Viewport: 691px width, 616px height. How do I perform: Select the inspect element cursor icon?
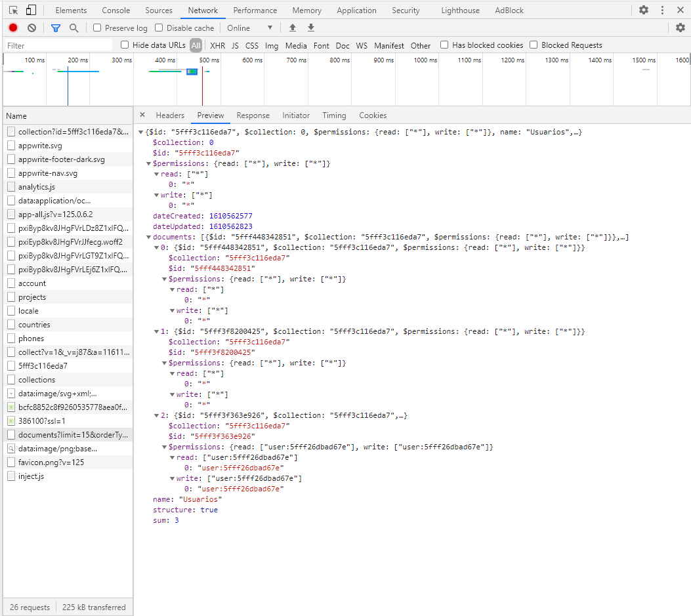pyautogui.click(x=12, y=10)
